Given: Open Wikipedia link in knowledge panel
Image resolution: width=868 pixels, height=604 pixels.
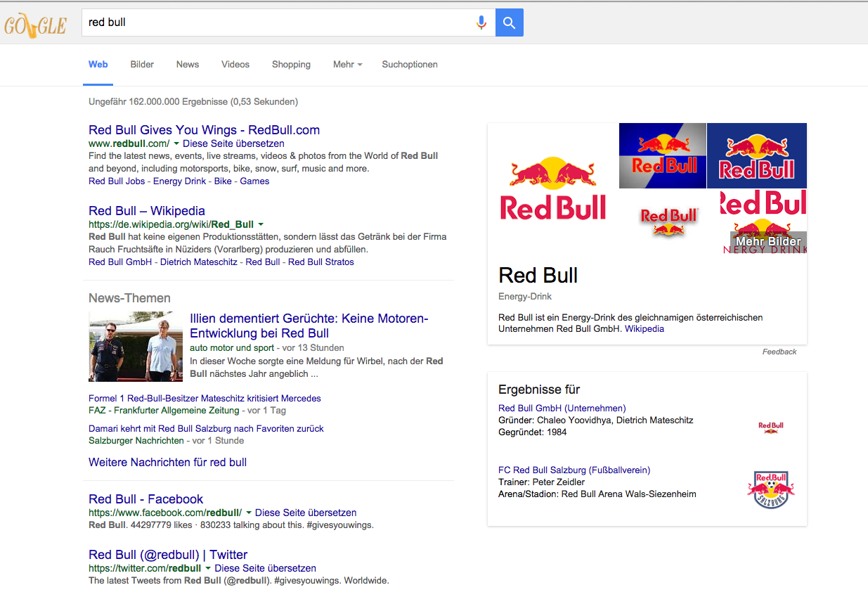Looking at the screenshot, I should (644, 329).
